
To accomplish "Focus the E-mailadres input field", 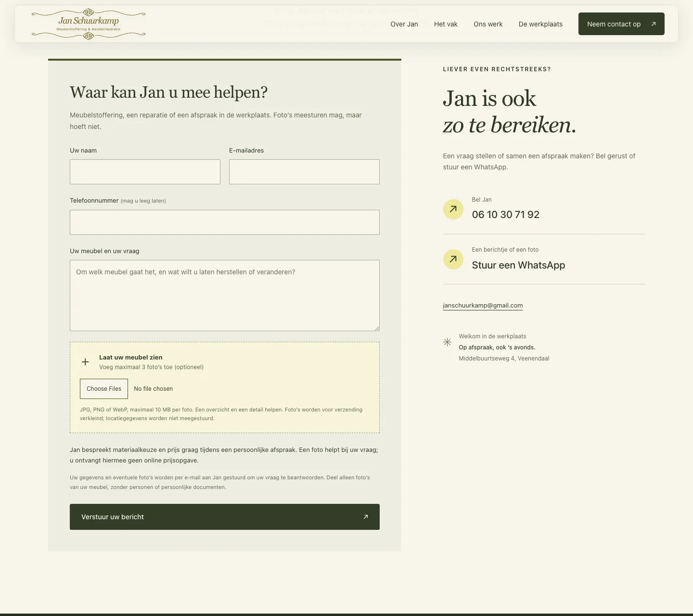I will [304, 172].
